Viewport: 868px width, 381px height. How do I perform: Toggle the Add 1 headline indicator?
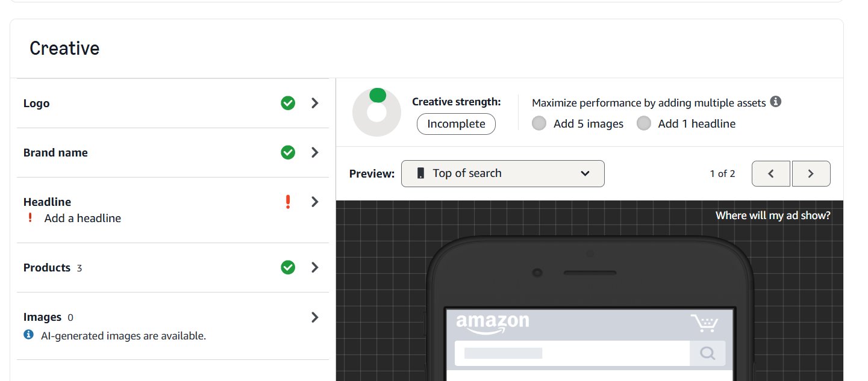[644, 123]
